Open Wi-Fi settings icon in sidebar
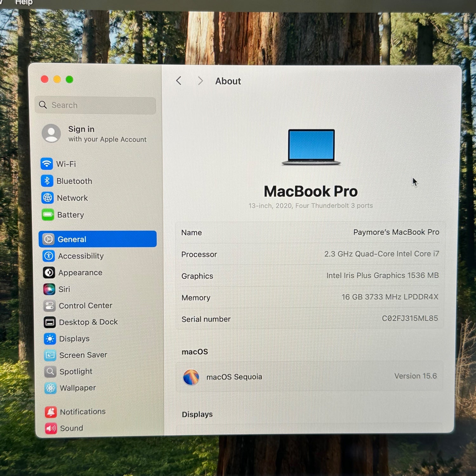Image resolution: width=476 pixels, height=476 pixels. click(x=47, y=164)
